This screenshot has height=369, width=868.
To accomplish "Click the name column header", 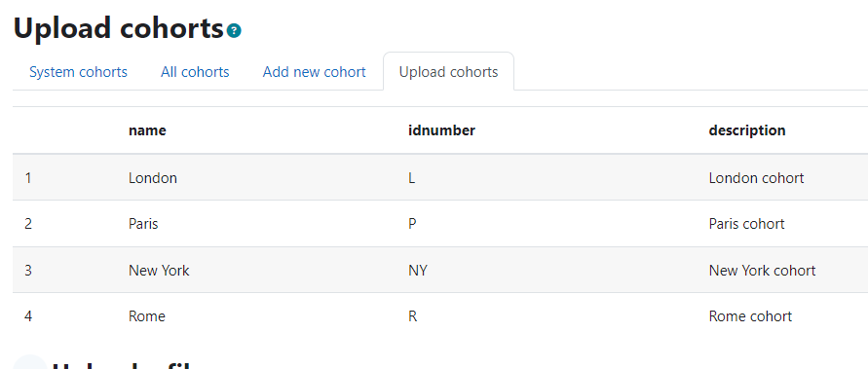I will pos(147,130).
